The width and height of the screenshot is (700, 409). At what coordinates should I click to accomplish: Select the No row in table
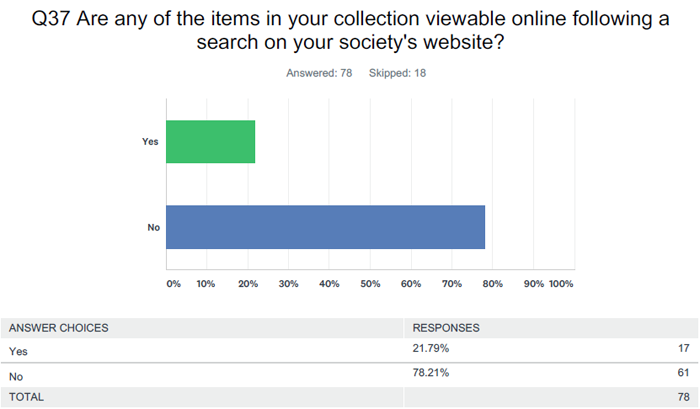(350, 375)
